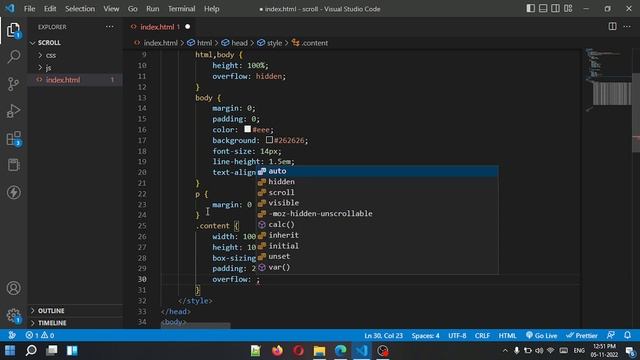Viewport: 640px width, 360px height.
Task: Open the Explorer view in activity bar
Action: (13, 30)
